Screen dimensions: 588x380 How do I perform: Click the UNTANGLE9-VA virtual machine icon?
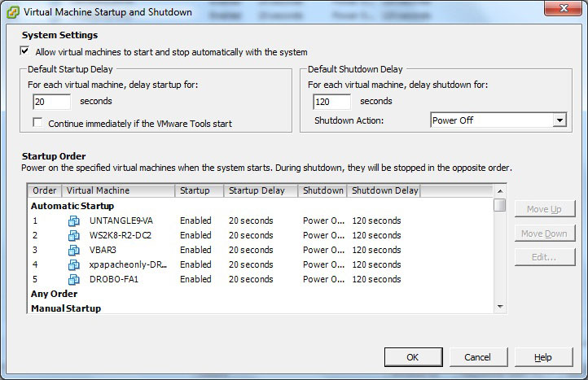74,221
